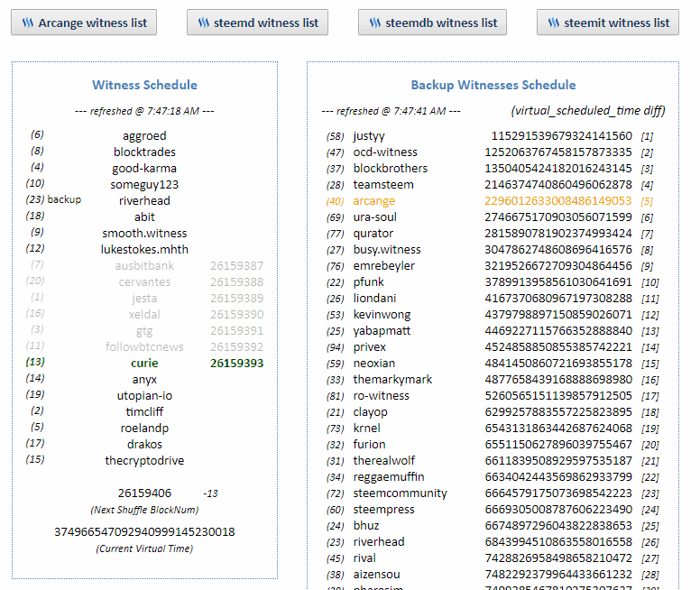Click riverhead in the Witness Schedule

(x=144, y=200)
